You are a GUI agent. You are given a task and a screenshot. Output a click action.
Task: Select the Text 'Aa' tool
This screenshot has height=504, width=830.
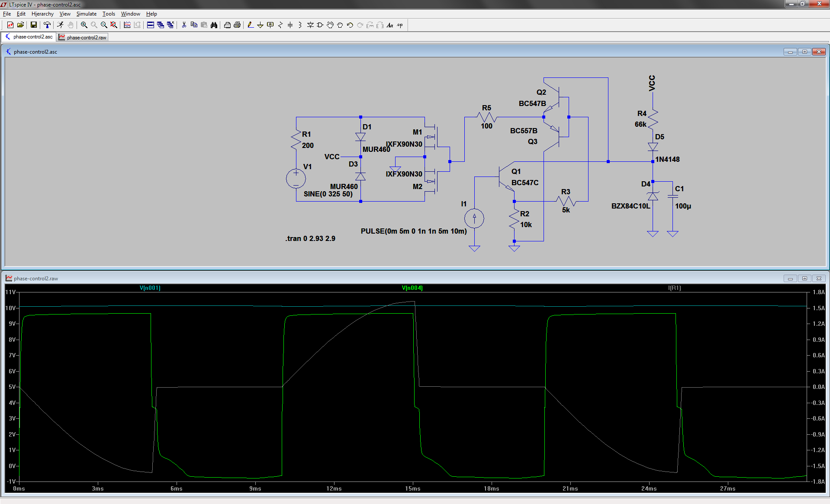pos(390,25)
